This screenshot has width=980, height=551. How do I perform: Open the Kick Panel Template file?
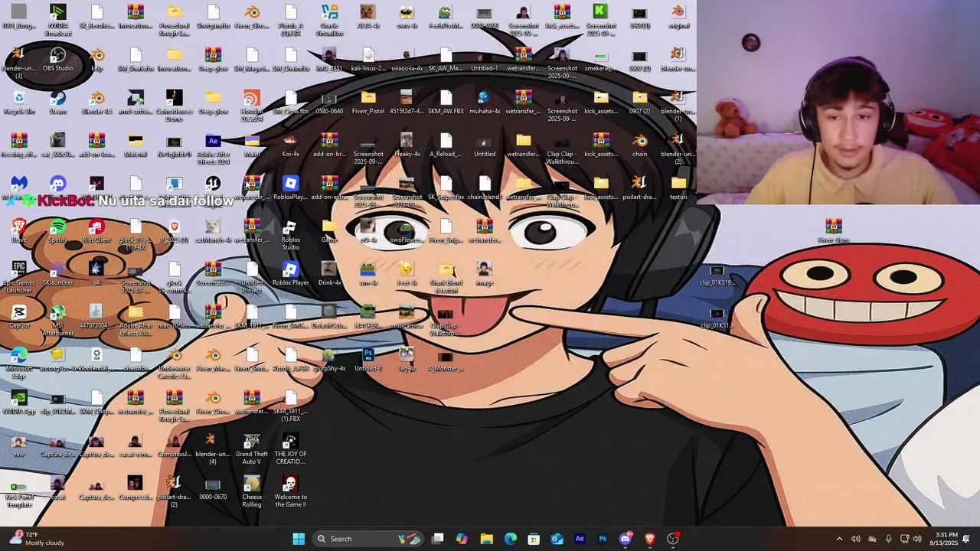tap(19, 491)
